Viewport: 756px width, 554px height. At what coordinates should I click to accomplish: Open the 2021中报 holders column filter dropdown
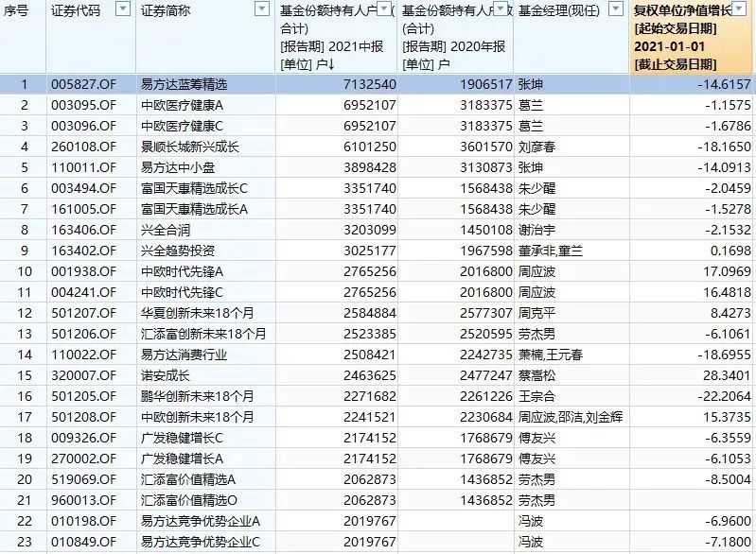coord(384,9)
